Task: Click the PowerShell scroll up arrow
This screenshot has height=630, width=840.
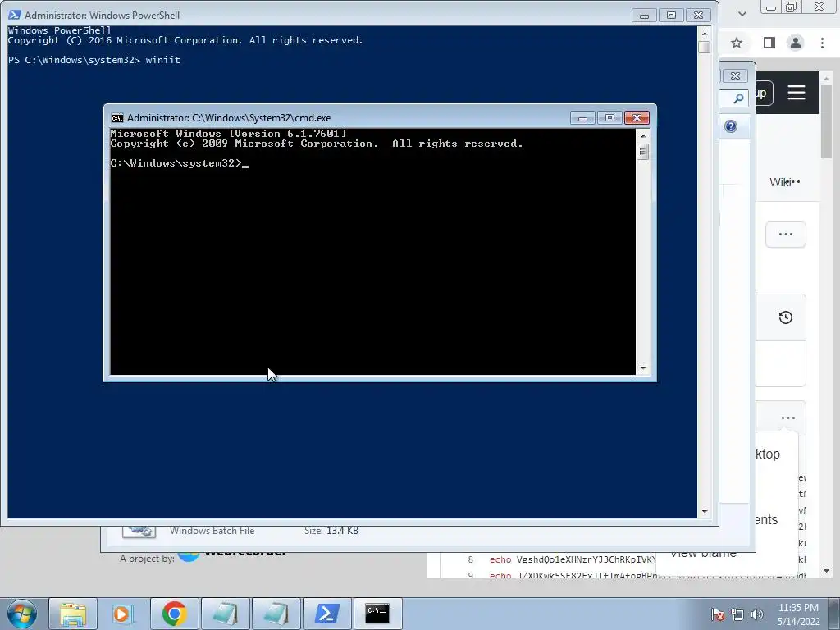Action: pos(705,33)
